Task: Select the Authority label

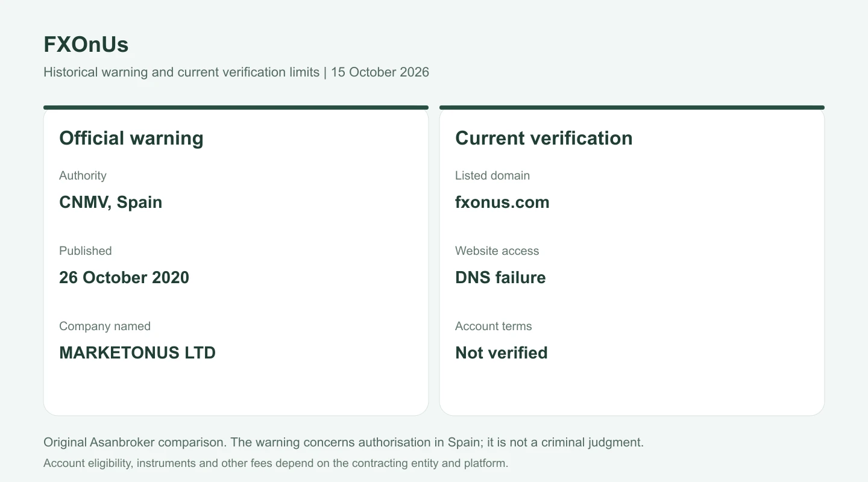Action: coord(83,176)
